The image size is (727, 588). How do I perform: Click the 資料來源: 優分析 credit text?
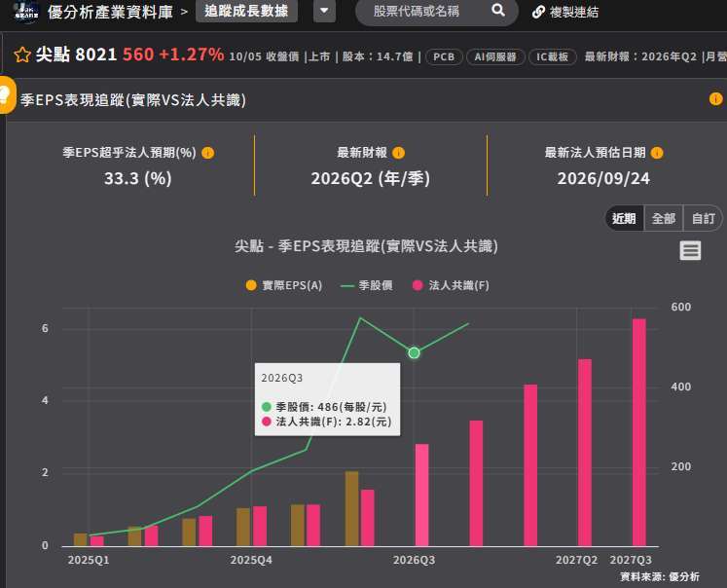point(660,576)
